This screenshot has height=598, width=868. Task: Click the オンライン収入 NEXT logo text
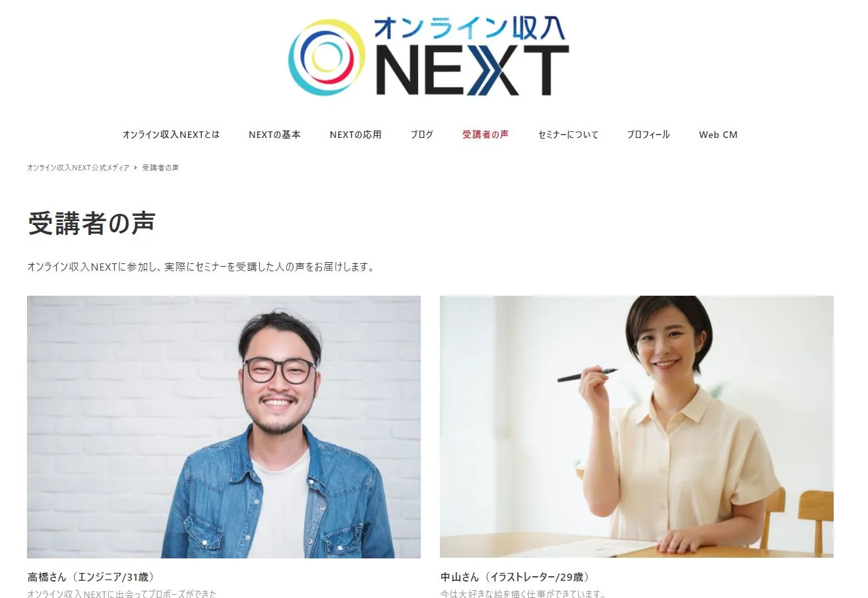coord(472,56)
